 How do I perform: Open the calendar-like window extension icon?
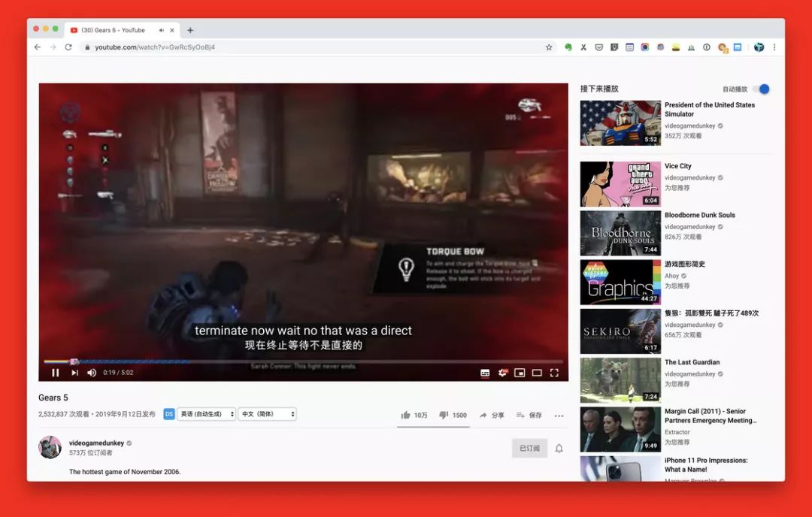(629, 47)
